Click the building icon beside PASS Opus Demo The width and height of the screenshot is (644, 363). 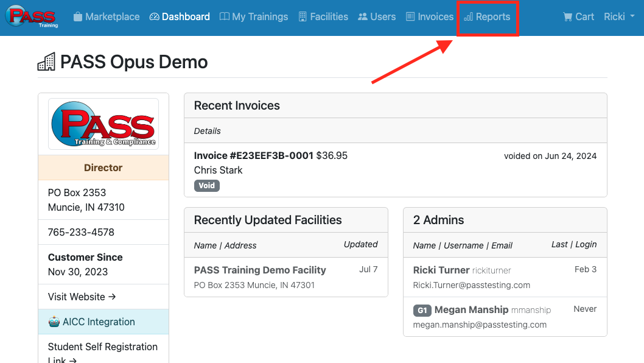pyautogui.click(x=46, y=62)
